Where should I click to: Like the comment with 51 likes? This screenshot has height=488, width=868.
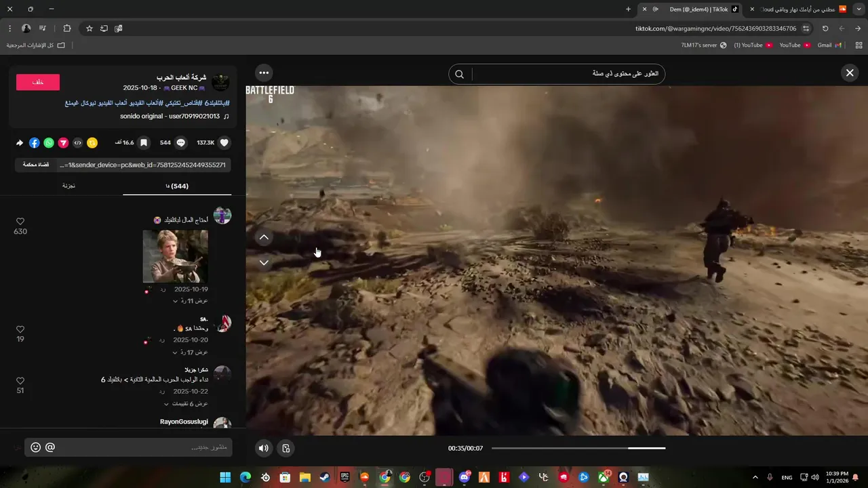(20, 381)
